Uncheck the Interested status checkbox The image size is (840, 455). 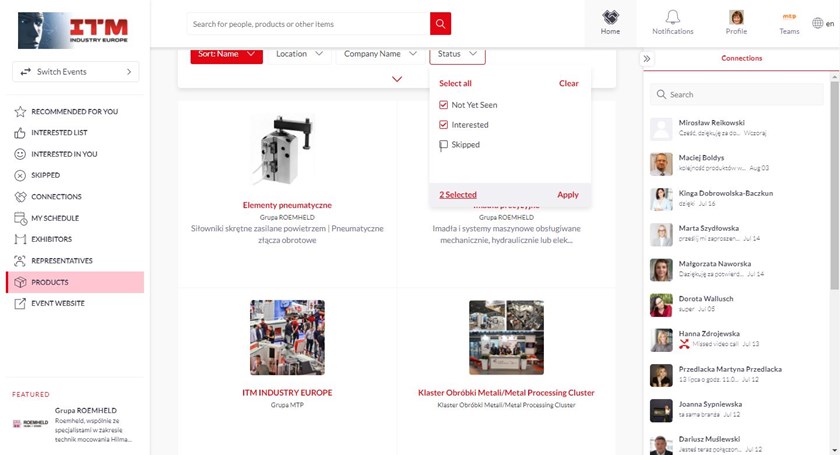coord(444,125)
